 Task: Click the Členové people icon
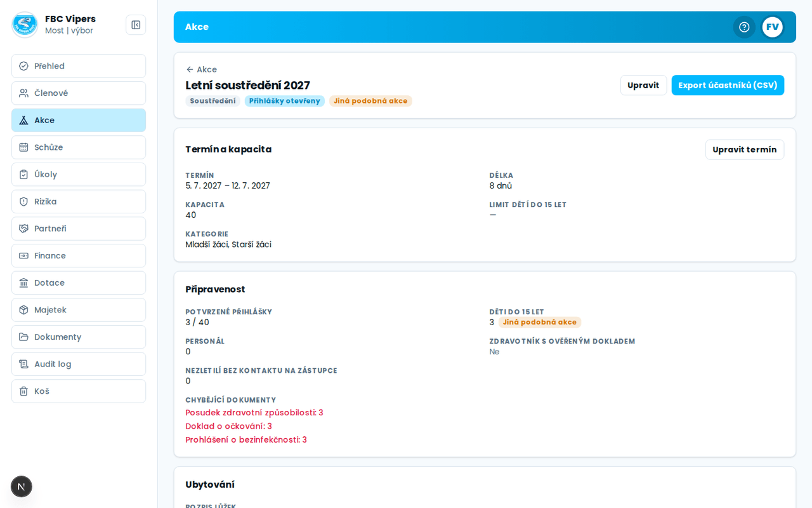23,93
